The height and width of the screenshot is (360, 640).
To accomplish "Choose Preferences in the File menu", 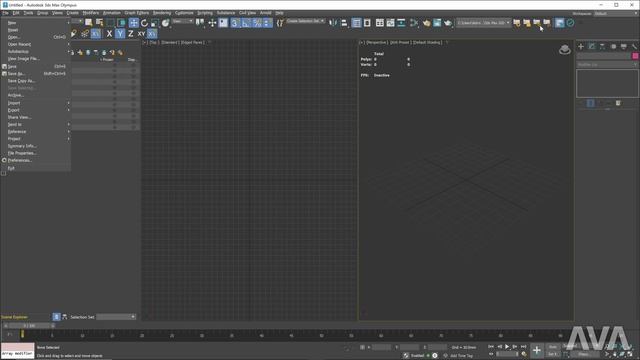I will (36, 160).
